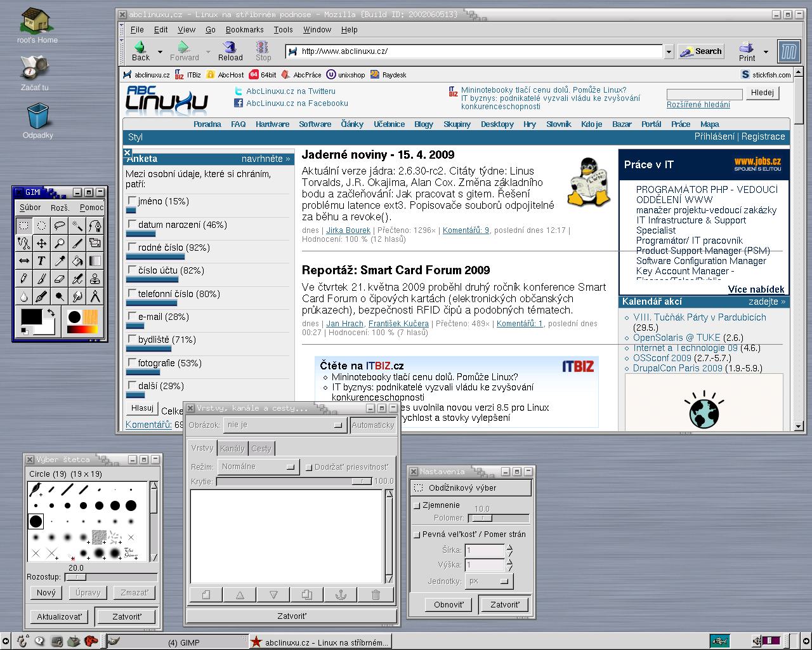This screenshot has height=650, width=812.
Task: Open the 'Rozšířené hledání' link
Action: (x=698, y=105)
